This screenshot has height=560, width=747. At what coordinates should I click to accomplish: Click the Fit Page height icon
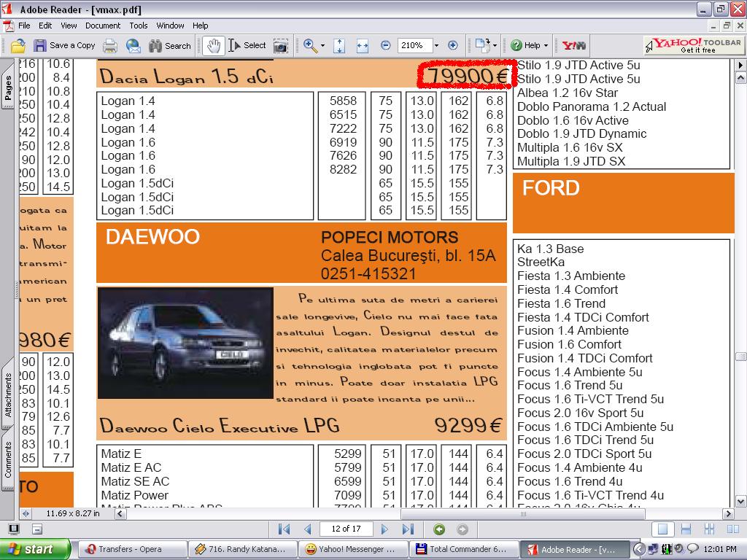click(339, 45)
